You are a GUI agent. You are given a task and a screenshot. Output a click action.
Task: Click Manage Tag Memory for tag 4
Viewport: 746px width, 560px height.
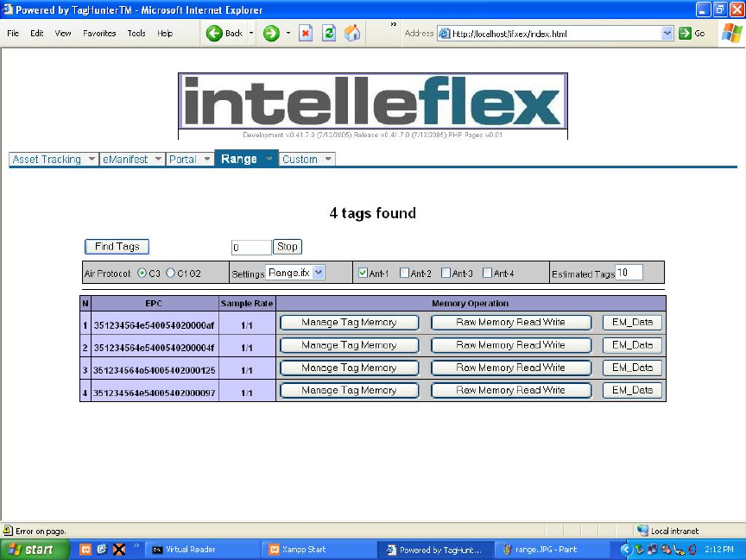[349, 390]
